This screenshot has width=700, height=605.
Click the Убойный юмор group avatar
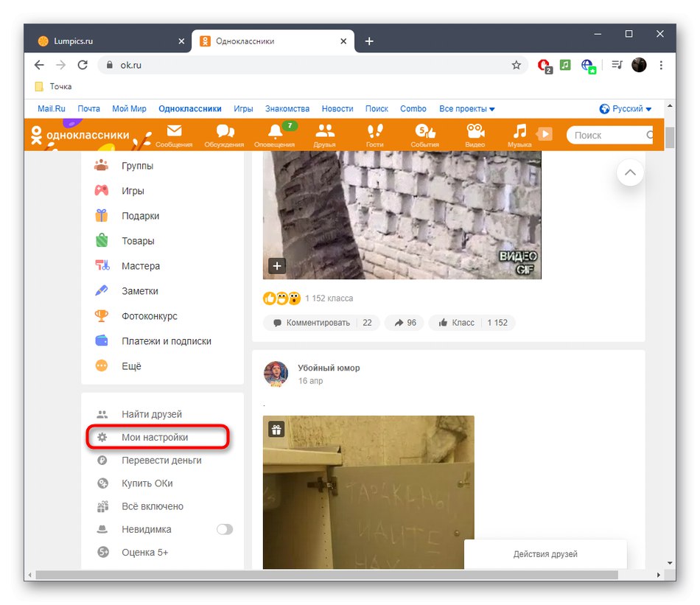(x=276, y=374)
